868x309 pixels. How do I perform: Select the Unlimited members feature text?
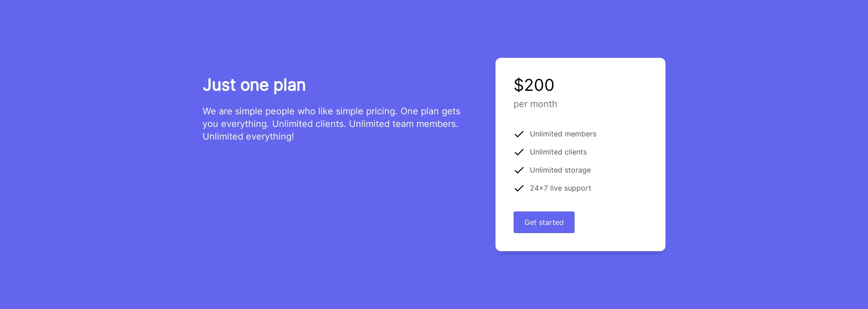pos(563,134)
